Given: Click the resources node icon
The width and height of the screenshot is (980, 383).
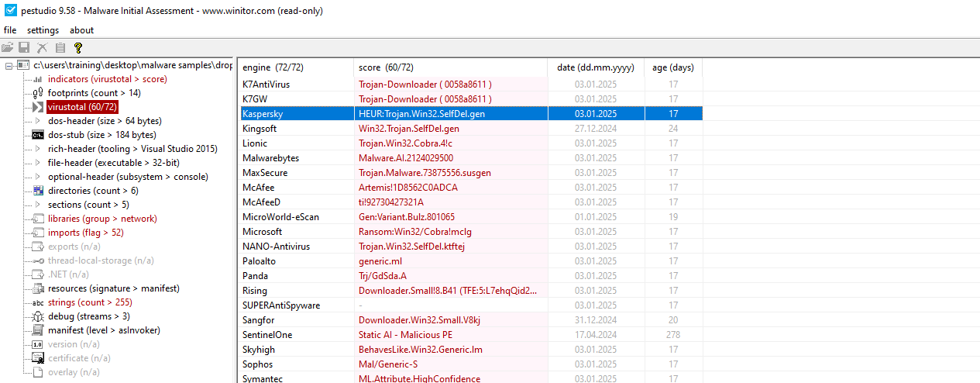Looking at the screenshot, I should tap(37, 288).
